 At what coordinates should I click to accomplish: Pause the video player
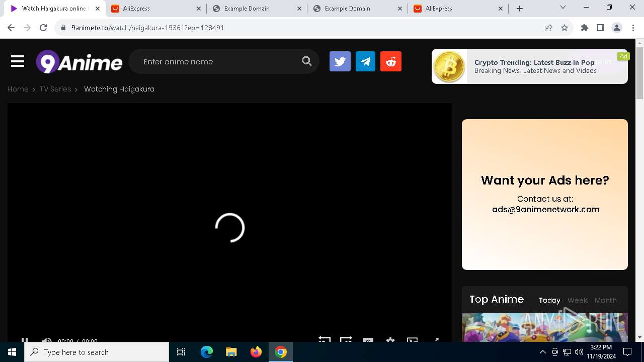tap(25, 340)
